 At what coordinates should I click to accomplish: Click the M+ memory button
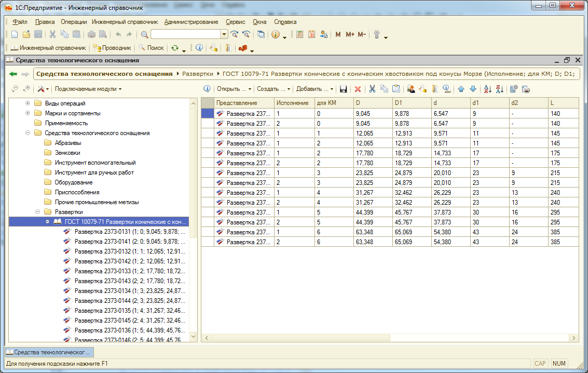click(x=350, y=34)
